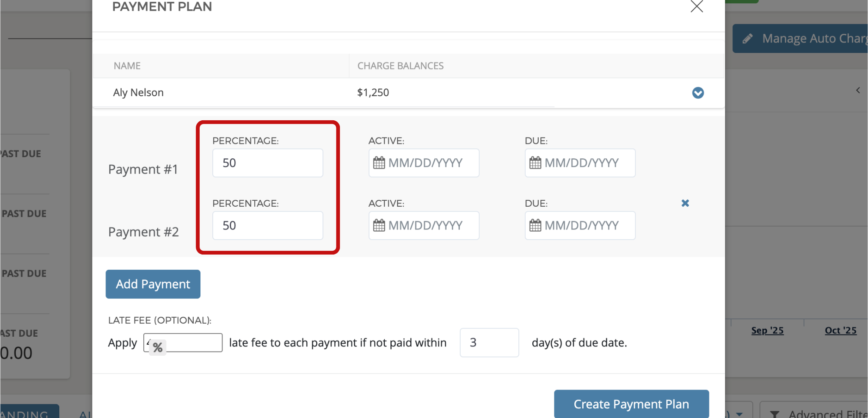The width and height of the screenshot is (868, 418).
Task: Open the Payment #2 Due date calendar icon
Action: pos(535,226)
